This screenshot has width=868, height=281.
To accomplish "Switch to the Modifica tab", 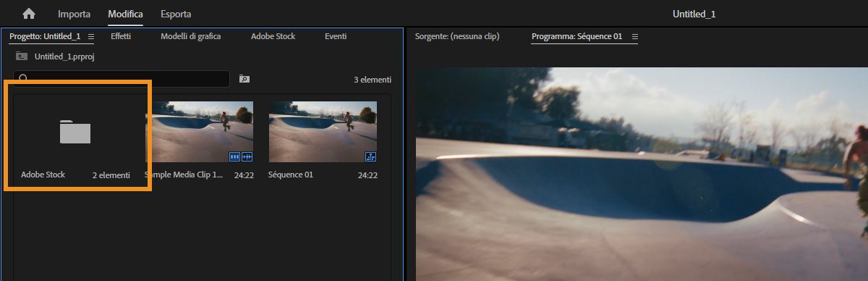I will point(125,14).
